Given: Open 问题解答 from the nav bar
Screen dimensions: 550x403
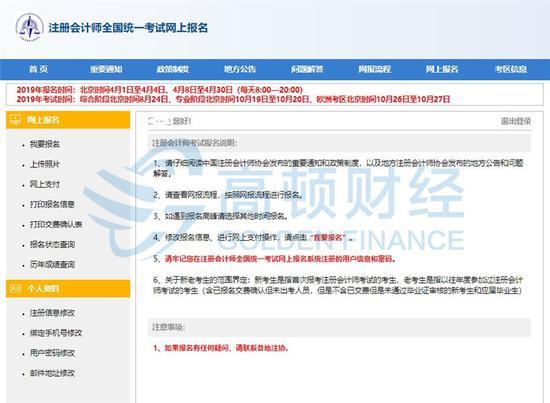Looking at the screenshot, I should (x=307, y=69).
